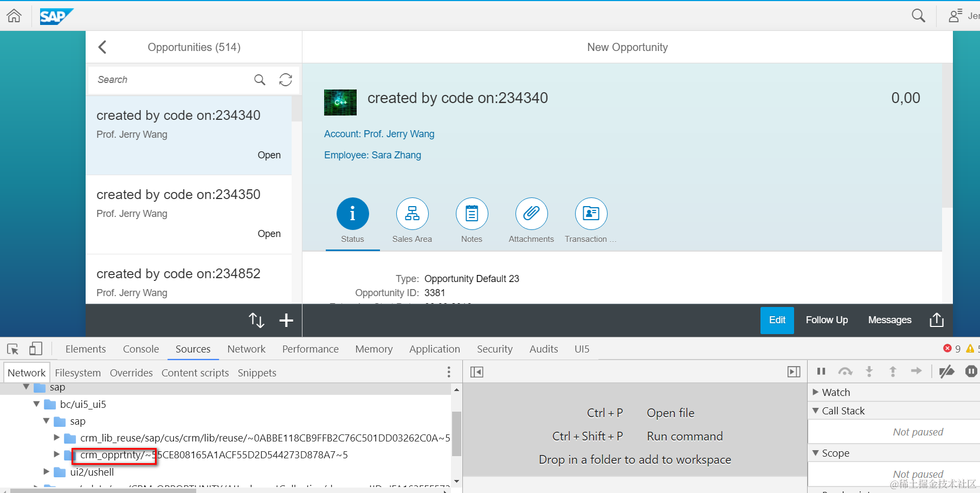This screenshot has width=980, height=493.
Task: Hide the navigator pane
Action: pos(477,372)
